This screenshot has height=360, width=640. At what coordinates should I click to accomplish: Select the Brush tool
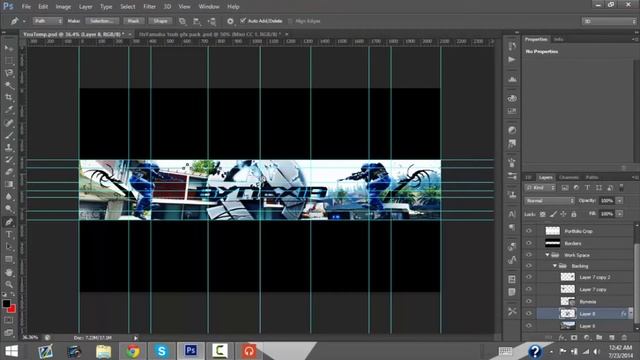[x=9, y=135]
